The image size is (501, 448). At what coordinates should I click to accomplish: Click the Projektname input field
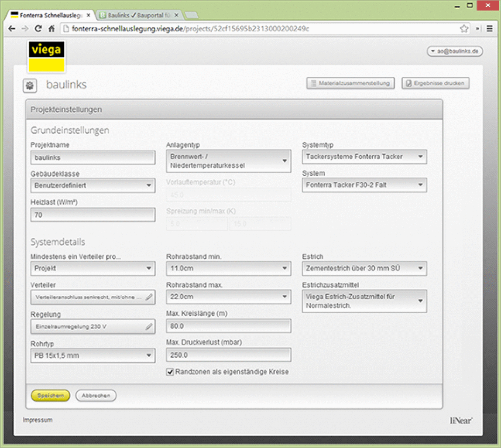coord(93,158)
